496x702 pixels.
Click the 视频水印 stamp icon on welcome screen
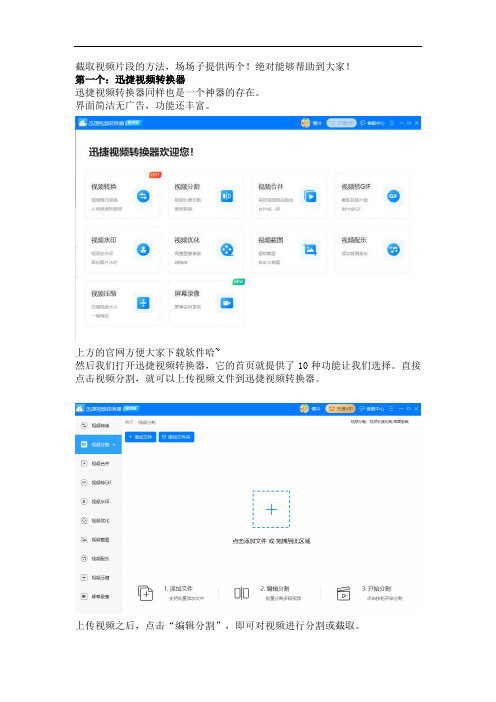tap(143, 249)
